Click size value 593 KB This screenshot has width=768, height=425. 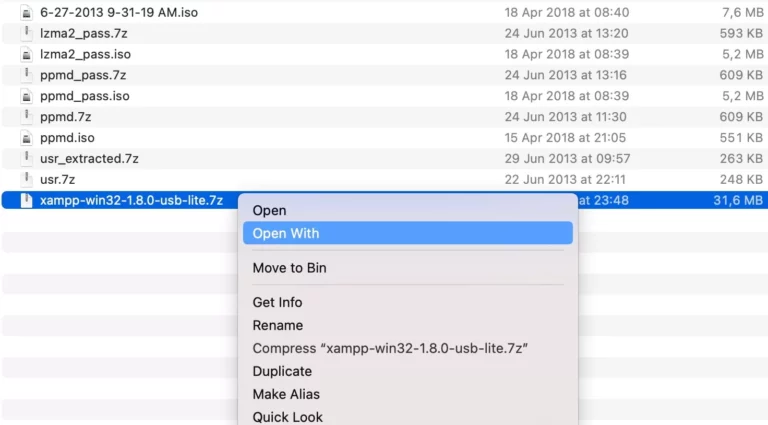click(741, 33)
